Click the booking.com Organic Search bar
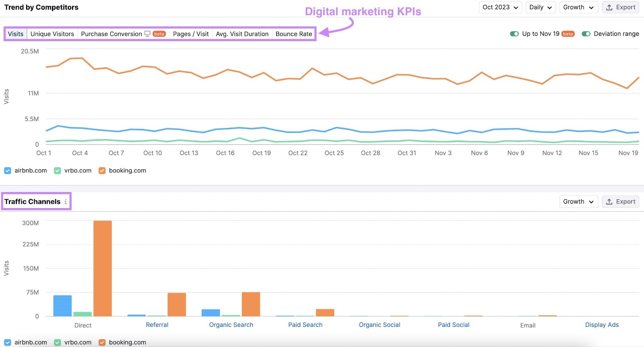 [251, 304]
